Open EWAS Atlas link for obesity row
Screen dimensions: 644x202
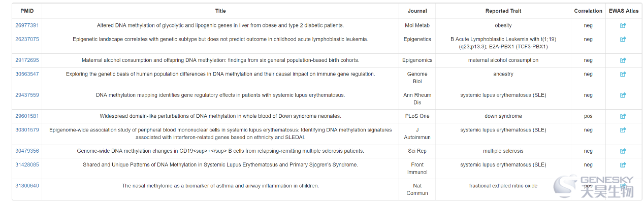(x=623, y=25)
